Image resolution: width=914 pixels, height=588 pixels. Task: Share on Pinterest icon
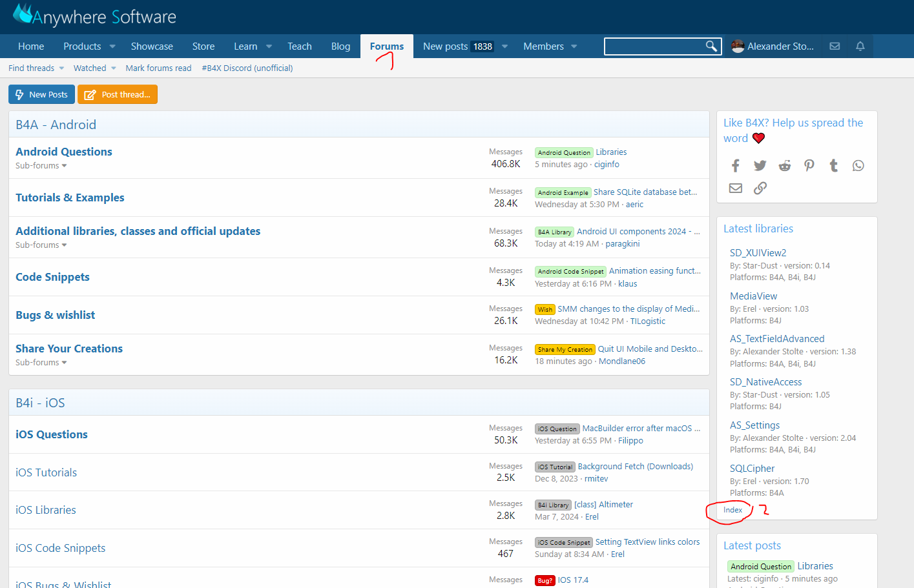(809, 166)
